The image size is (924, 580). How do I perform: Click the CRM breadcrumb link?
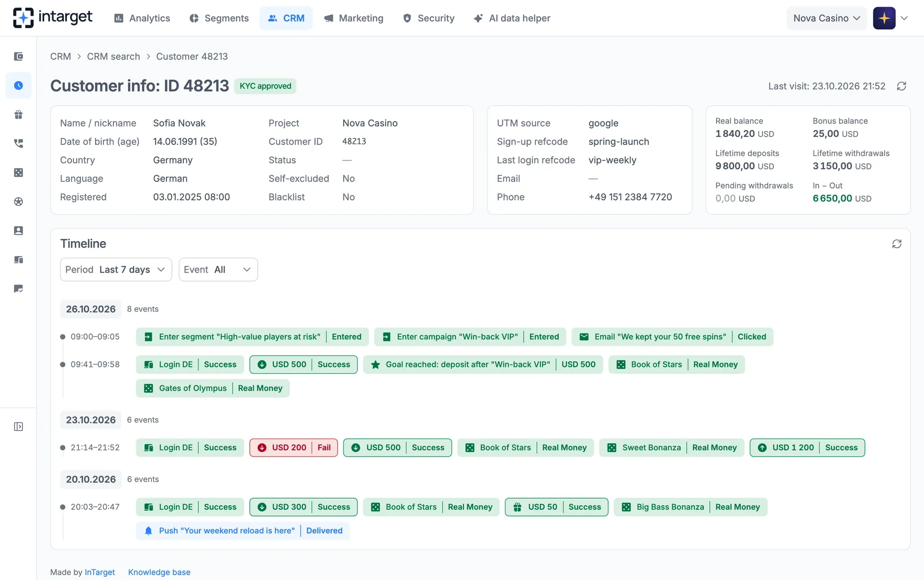point(60,56)
